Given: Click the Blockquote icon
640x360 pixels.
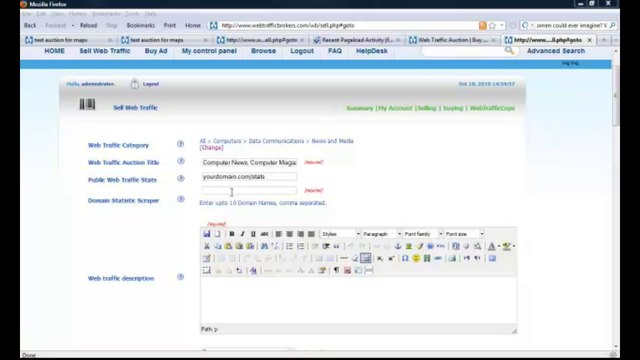Looking at the screenshot, I should [x=336, y=246].
